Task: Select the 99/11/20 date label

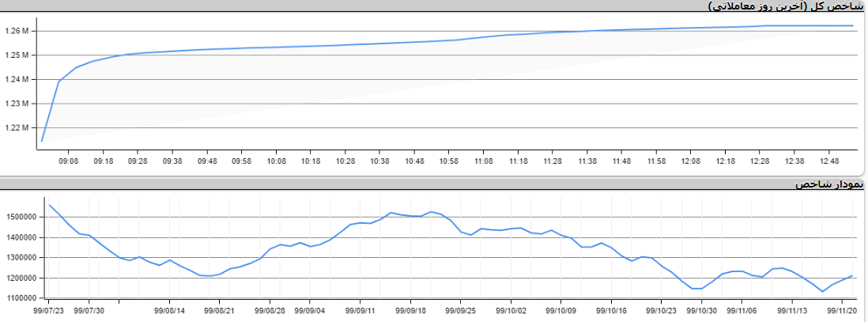Action: (x=843, y=311)
